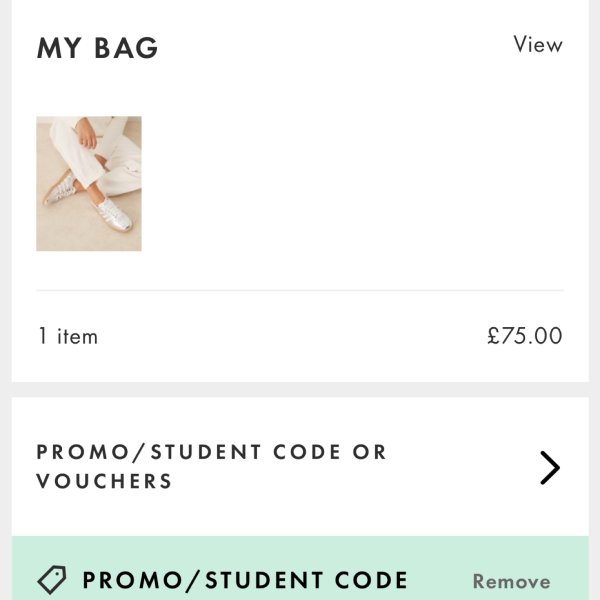Open View link for My Bag
600x600 pixels.
(537, 45)
